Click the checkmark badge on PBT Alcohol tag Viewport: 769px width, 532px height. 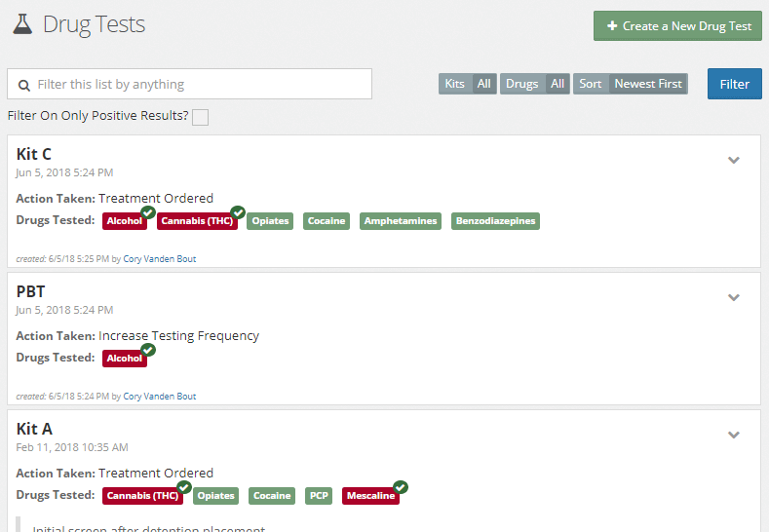148,350
